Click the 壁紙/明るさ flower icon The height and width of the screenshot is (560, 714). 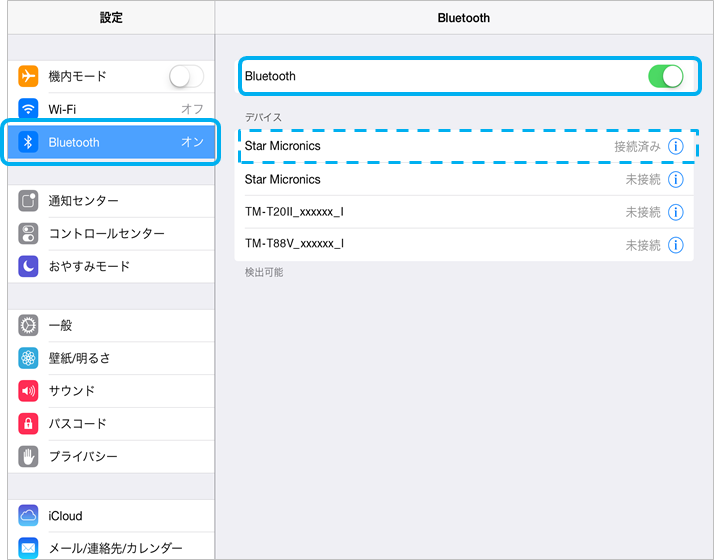(28, 358)
